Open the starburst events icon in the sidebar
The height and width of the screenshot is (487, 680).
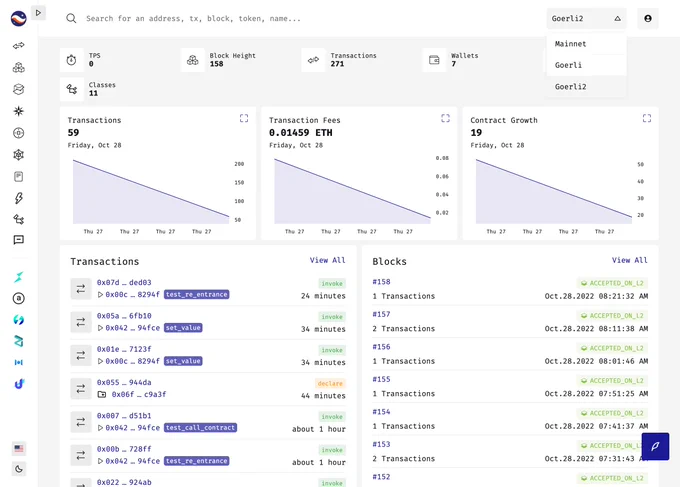pos(19,111)
